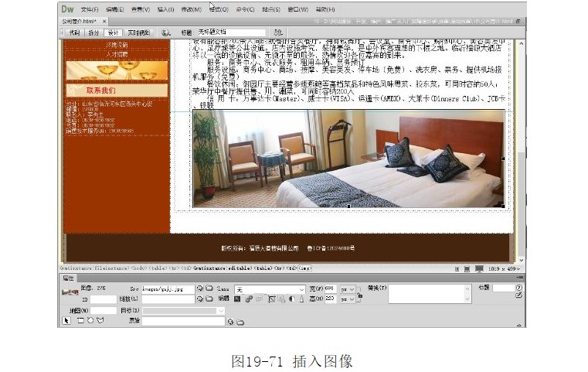Click the 标题 document title input field

click(232, 33)
